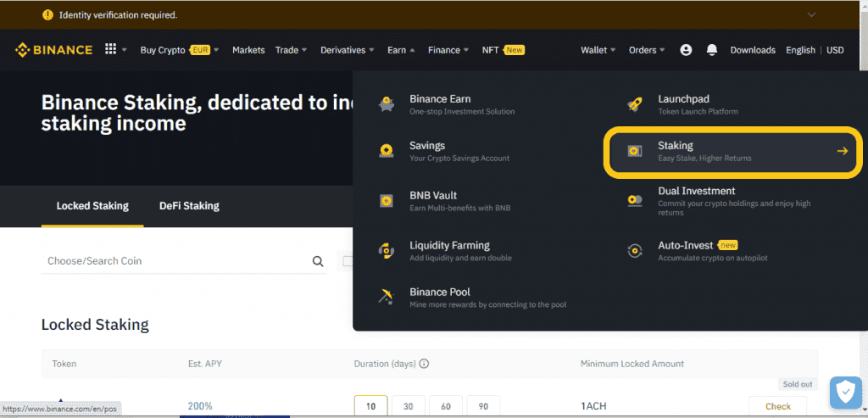Screen dimensions: 868x418
Task: Click the EUR badge
Action: coord(199,50)
